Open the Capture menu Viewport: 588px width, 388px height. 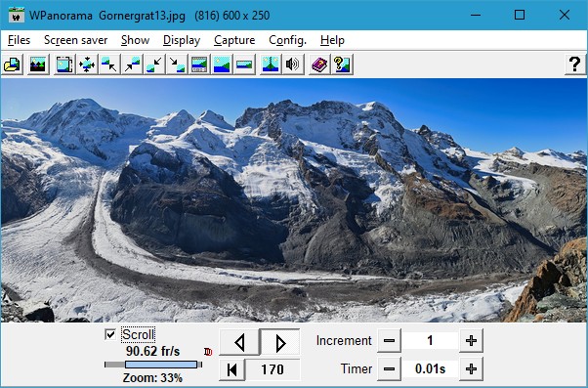pyautogui.click(x=234, y=40)
